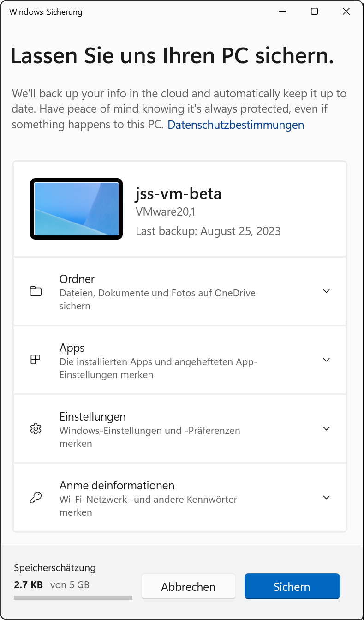The image size is (364, 620).
Task: Click the folder icon beside Ordner
Action: [36, 291]
